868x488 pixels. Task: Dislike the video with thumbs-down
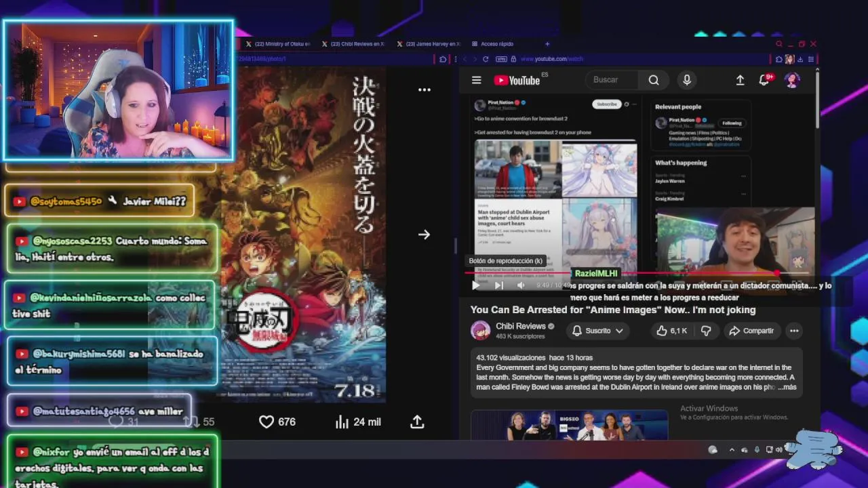[706, 331]
